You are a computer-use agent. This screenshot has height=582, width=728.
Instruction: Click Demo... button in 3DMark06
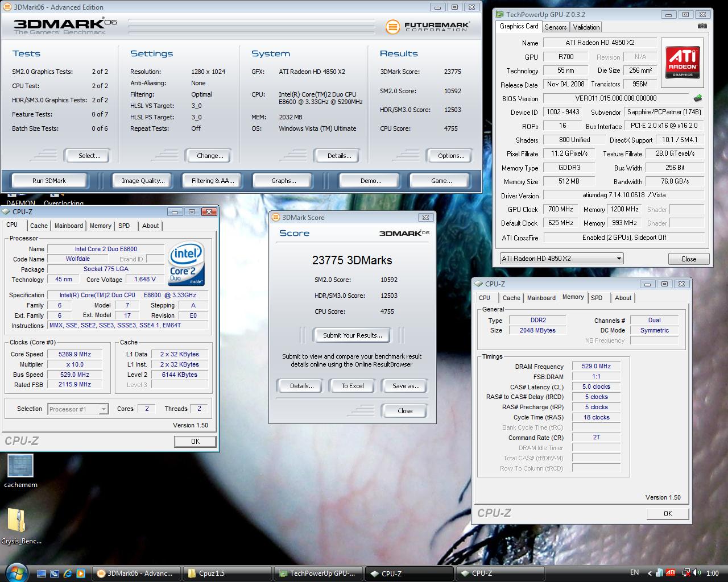(371, 181)
